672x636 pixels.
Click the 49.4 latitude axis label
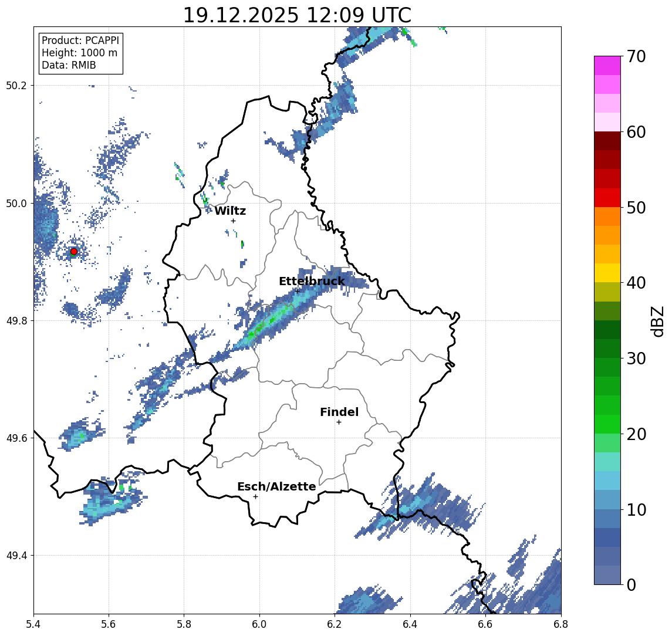(16, 556)
